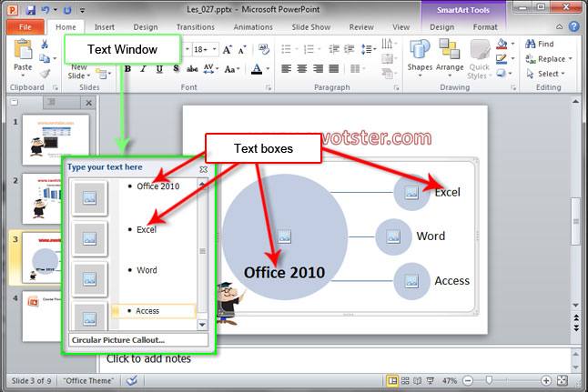Apply text shadow with the S icon
The image size is (588, 392).
pyautogui.click(x=176, y=68)
